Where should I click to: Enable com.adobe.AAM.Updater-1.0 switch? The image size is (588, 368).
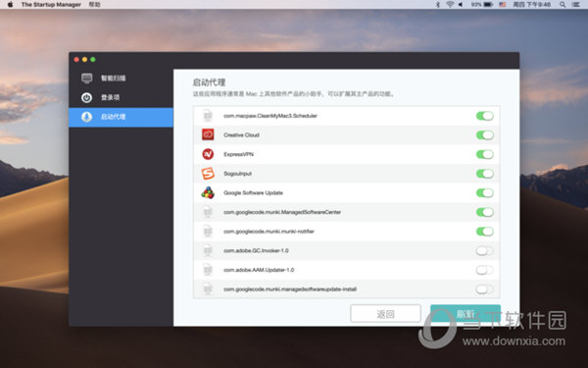(x=485, y=270)
